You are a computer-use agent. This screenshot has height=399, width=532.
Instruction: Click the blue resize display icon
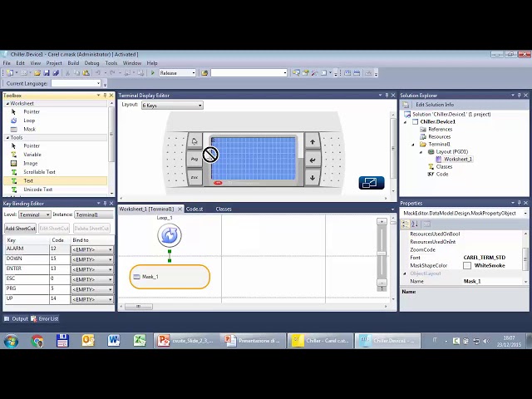click(372, 183)
